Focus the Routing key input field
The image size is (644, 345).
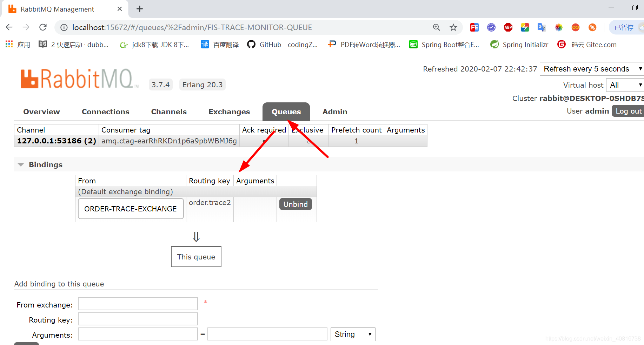(x=138, y=319)
